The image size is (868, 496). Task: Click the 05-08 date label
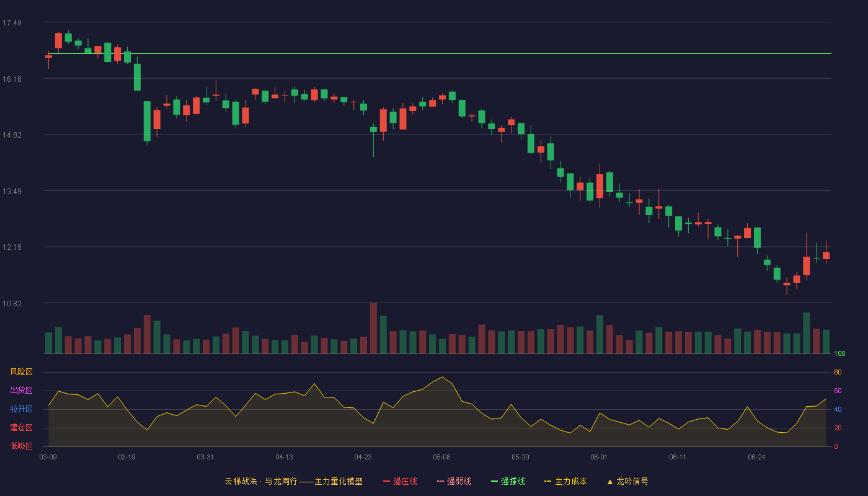click(441, 457)
